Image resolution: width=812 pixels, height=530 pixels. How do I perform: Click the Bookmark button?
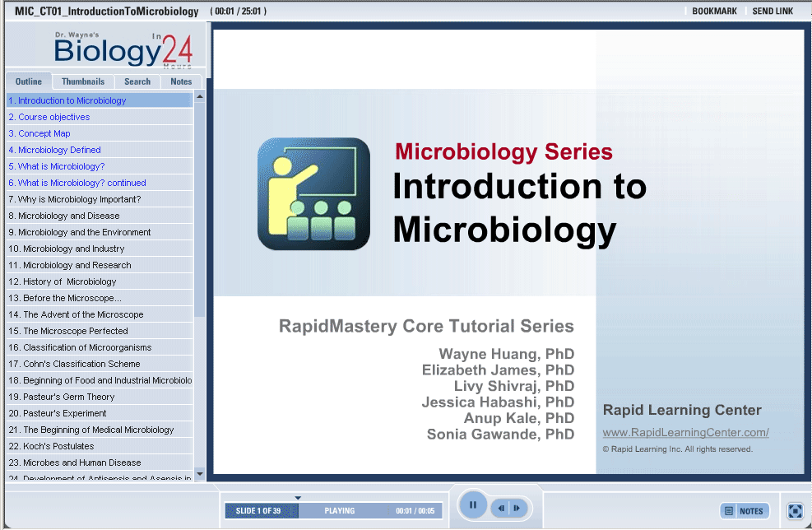tap(714, 12)
